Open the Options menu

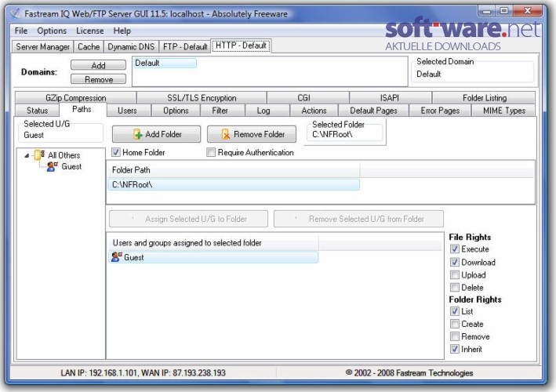(52, 31)
